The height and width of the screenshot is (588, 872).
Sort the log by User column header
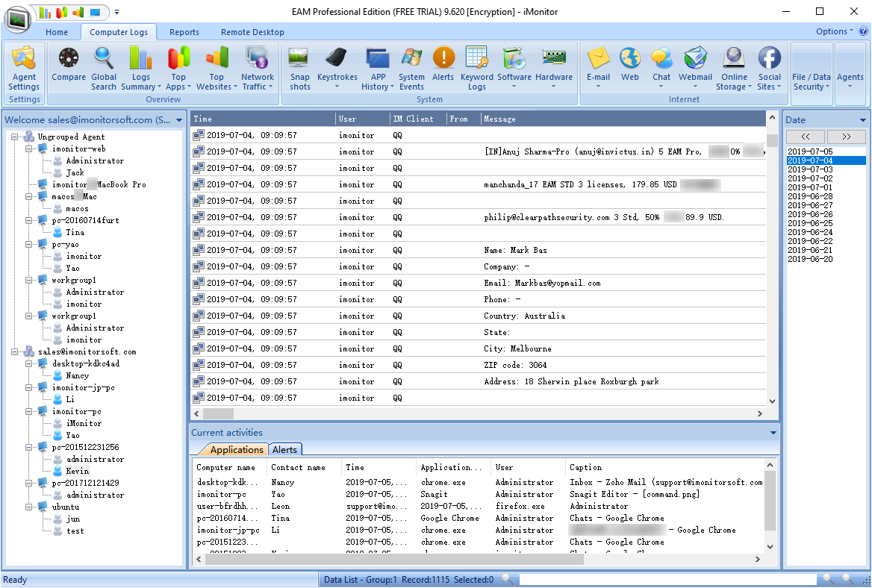click(x=363, y=119)
